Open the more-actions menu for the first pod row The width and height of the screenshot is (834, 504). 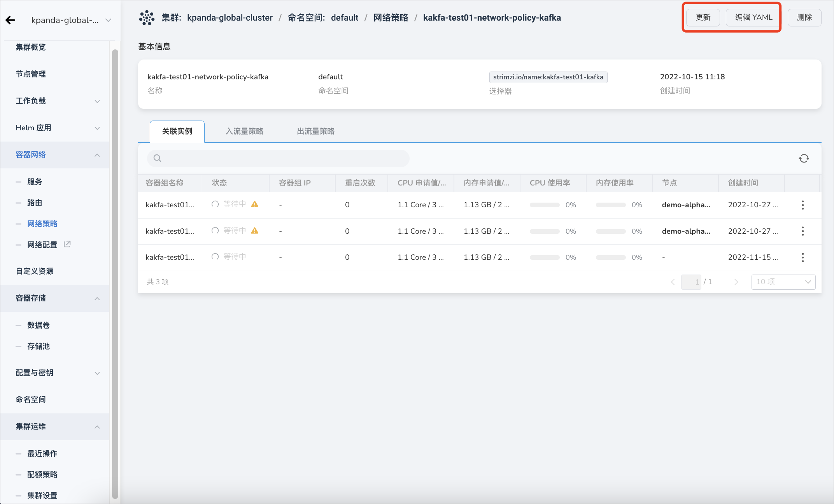click(x=802, y=205)
